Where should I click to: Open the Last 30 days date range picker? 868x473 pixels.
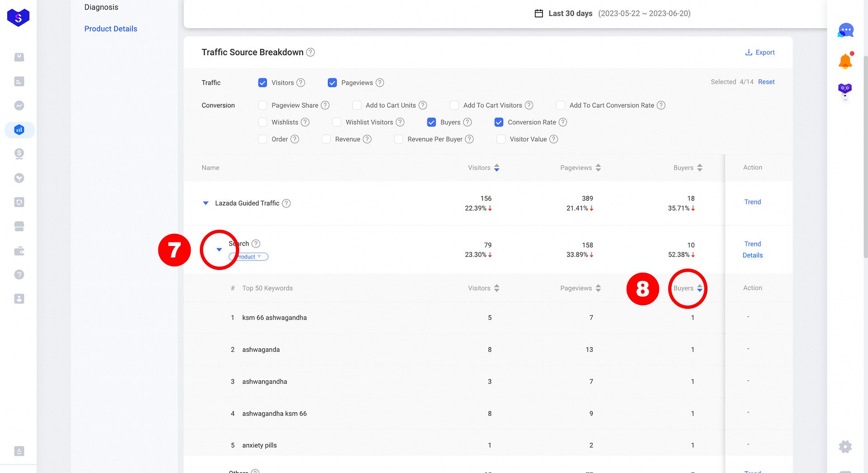[x=613, y=14]
